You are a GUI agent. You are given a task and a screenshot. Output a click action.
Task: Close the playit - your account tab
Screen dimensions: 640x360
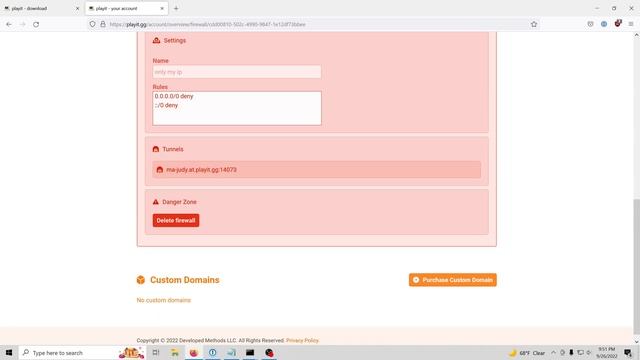[162, 8]
